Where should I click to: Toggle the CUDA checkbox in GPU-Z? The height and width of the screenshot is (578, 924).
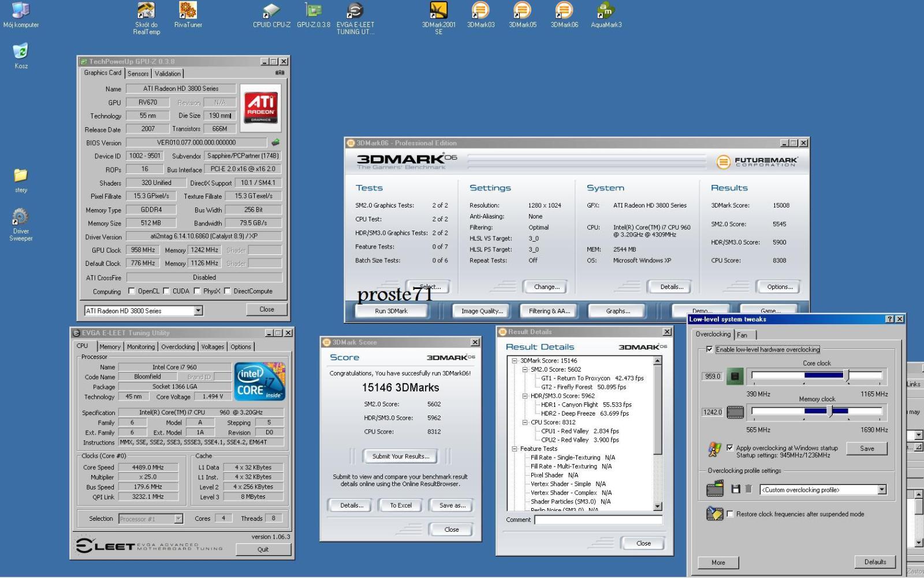click(166, 291)
